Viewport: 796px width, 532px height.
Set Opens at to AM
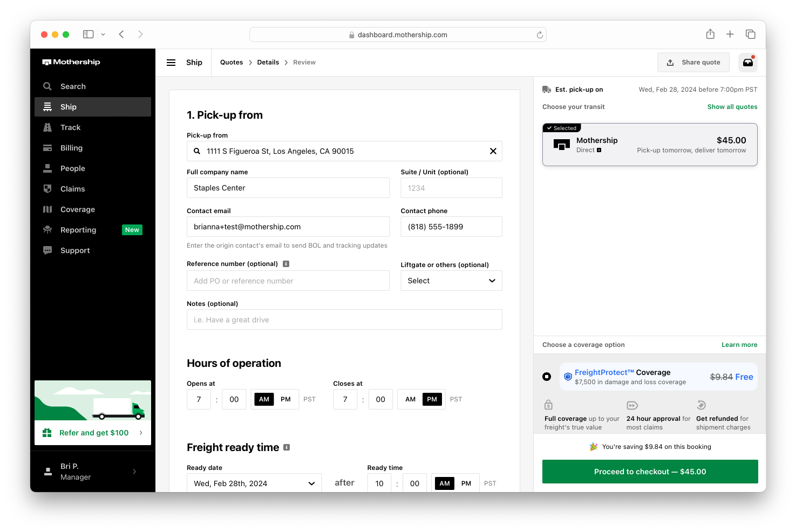[x=264, y=399]
